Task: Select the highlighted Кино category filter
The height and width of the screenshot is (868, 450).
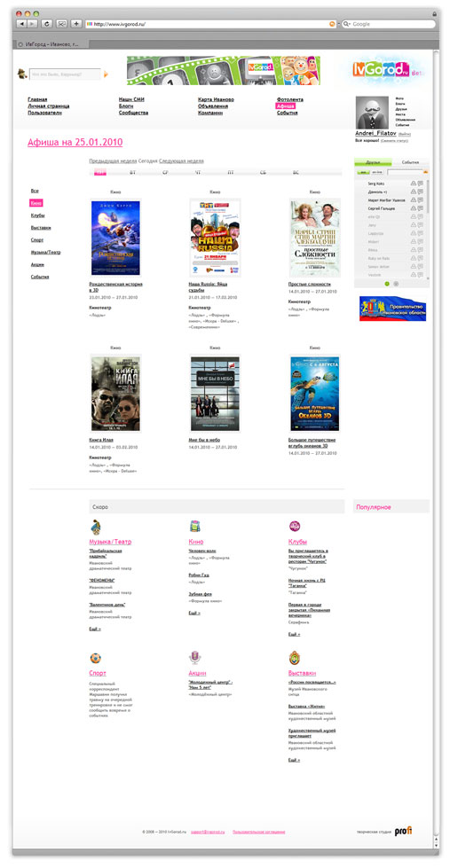Action: point(36,203)
